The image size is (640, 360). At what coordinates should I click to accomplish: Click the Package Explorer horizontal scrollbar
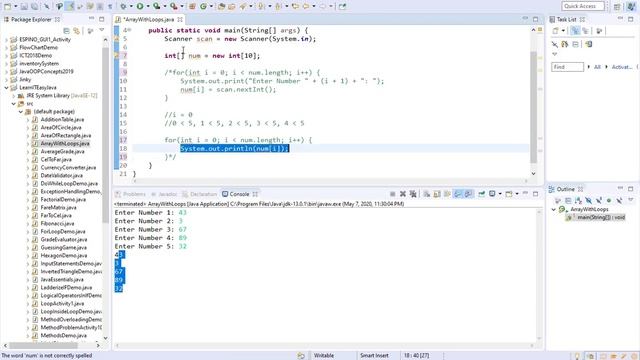43,345
